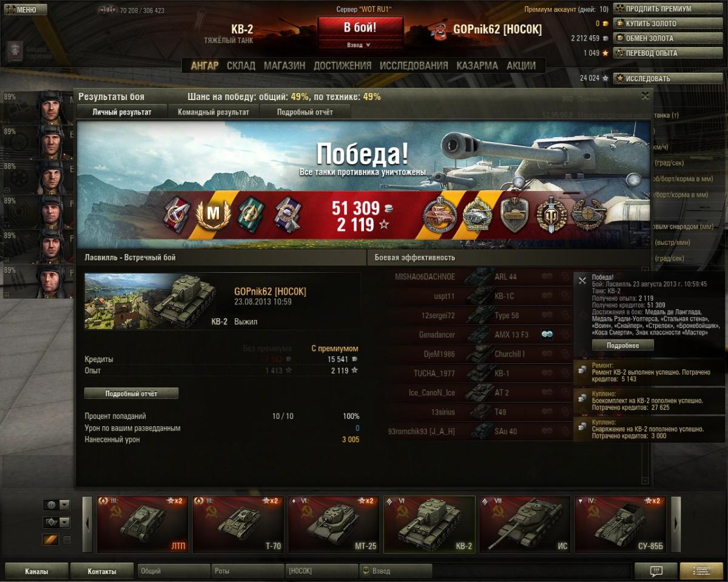Select the СУ-85Б tank in carousel
Image resolution: width=728 pixels, height=582 pixels.
(x=620, y=524)
